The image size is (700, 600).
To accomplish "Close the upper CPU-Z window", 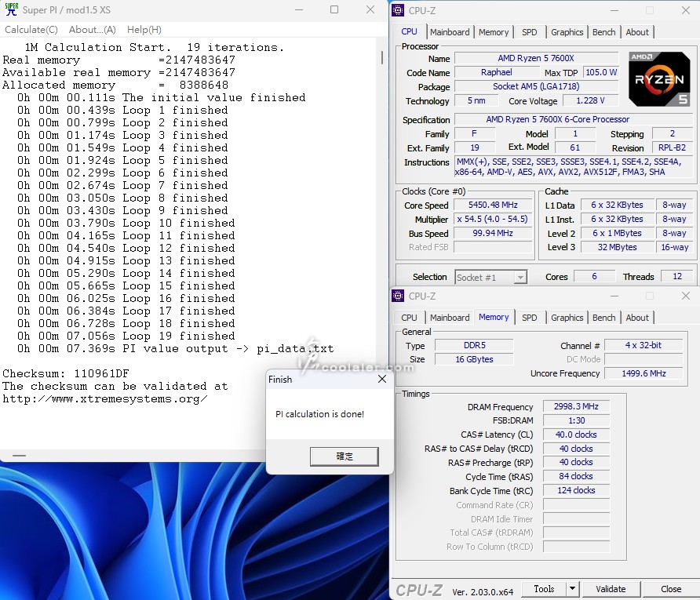I will pos(686,10).
